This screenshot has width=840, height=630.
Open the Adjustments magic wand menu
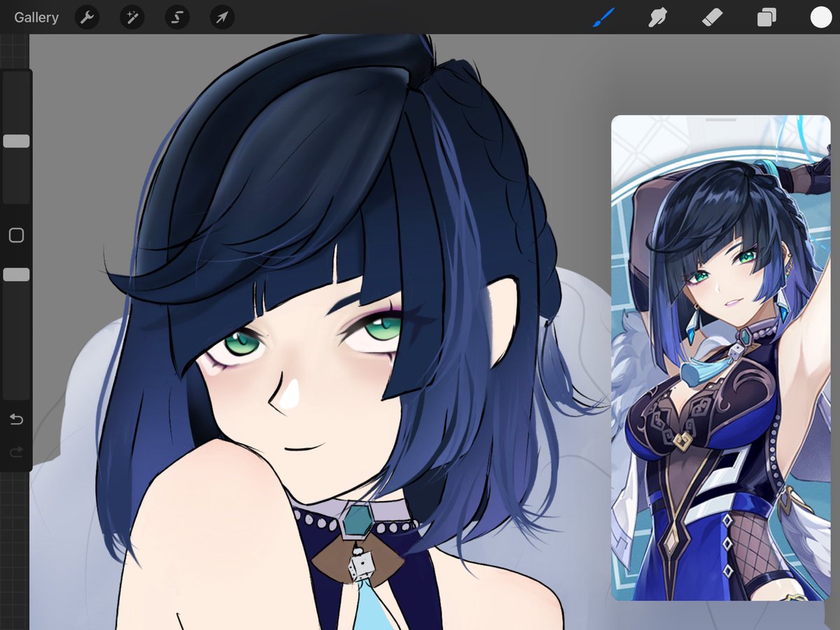pyautogui.click(x=132, y=17)
